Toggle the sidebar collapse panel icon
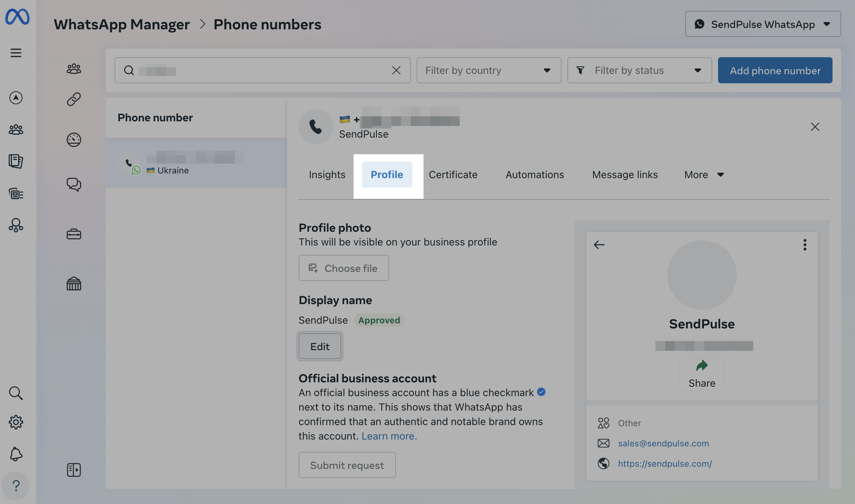855x504 pixels. point(74,470)
